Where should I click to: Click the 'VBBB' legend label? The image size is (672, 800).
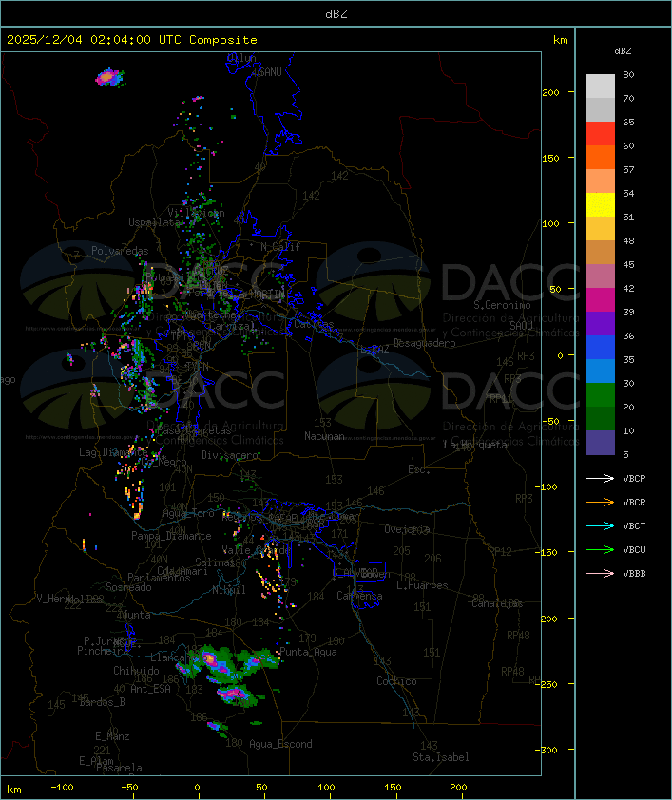coord(634,574)
